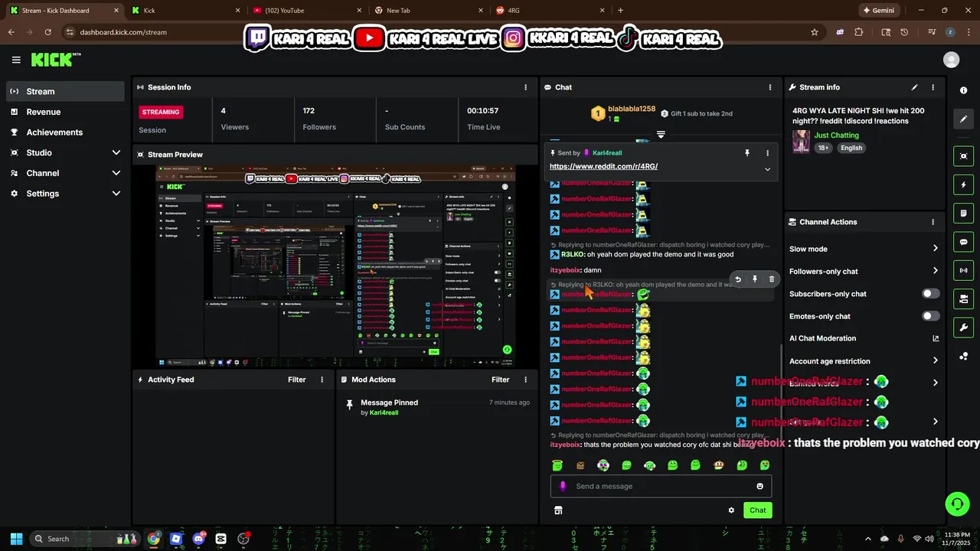The width and height of the screenshot is (980, 551).
Task: Open the user profile avatar menu
Action: tap(951, 60)
